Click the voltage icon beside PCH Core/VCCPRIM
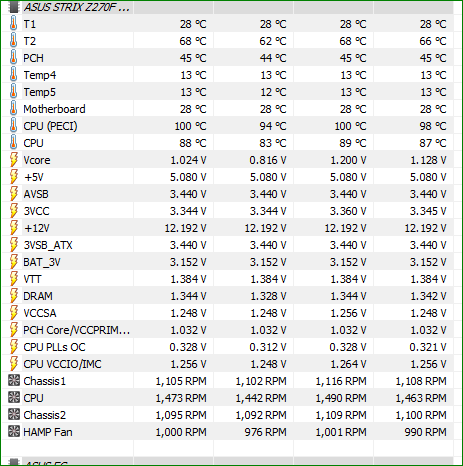The height and width of the screenshot is (466, 463). pos(14,330)
